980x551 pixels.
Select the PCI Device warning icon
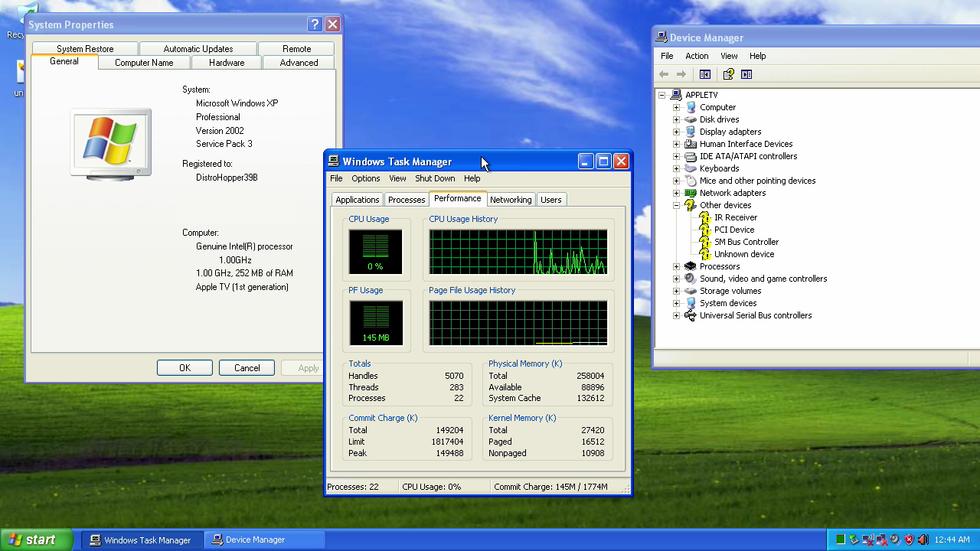point(704,230)
